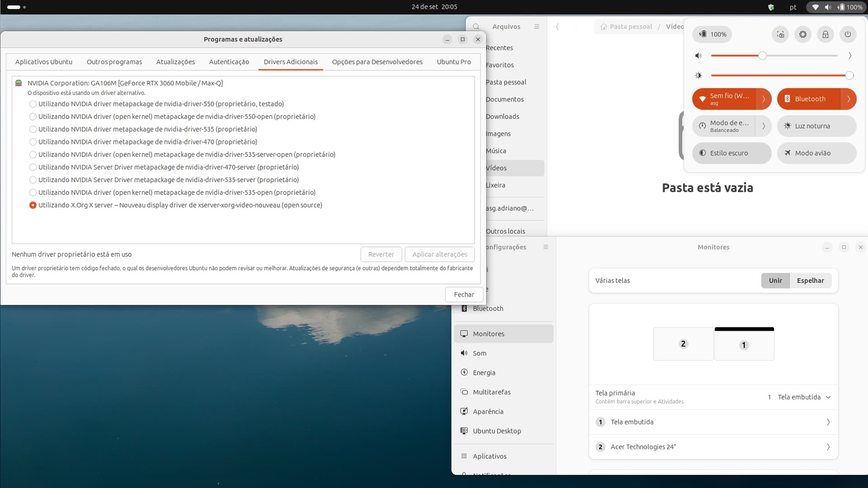
Task: Select nvidia-driver-535-server option
Action: [x=164, y=180]
